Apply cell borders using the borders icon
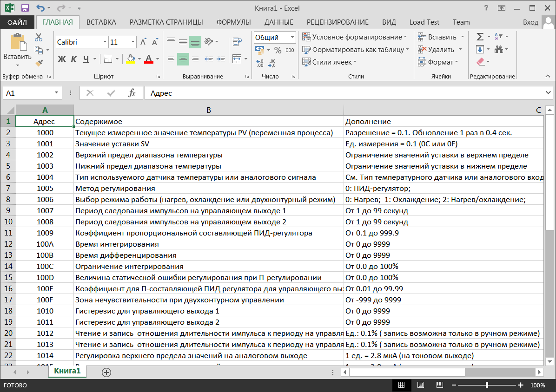 (x=108, y=59)
